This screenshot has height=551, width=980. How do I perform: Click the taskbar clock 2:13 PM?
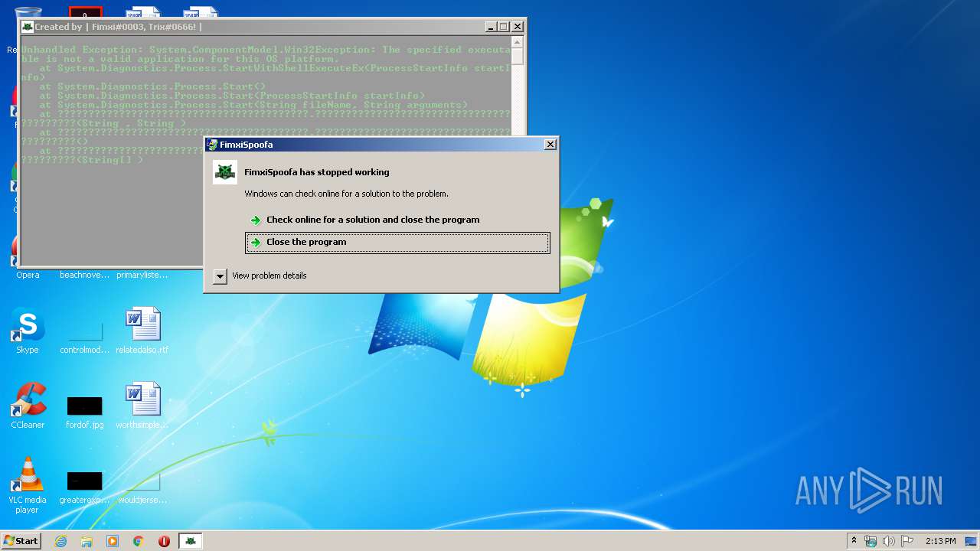click(940, 541)
